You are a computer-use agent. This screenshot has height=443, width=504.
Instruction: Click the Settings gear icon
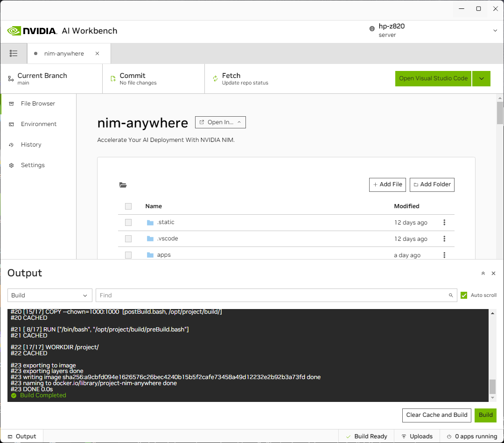pos(11,166)
